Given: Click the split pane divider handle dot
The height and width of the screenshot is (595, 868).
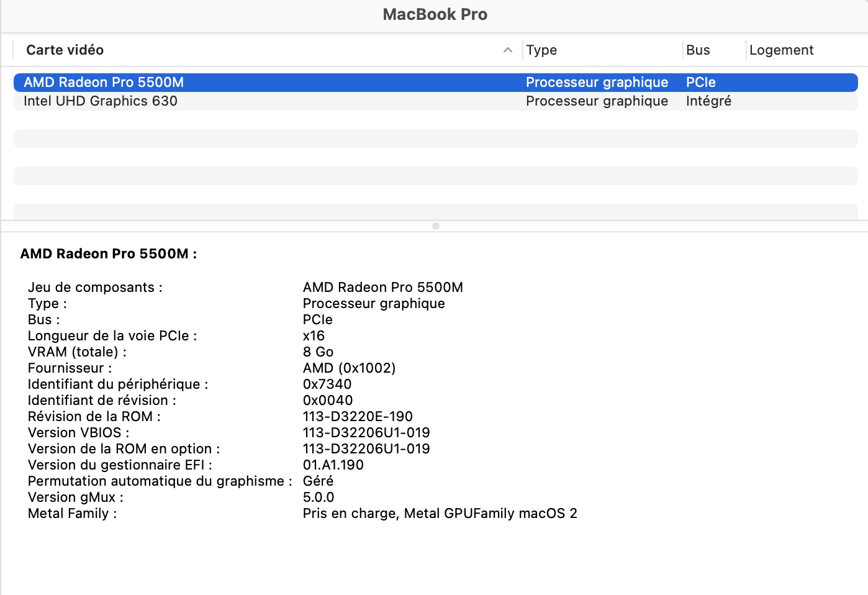Looking at the screenshot, I should 436,226.
